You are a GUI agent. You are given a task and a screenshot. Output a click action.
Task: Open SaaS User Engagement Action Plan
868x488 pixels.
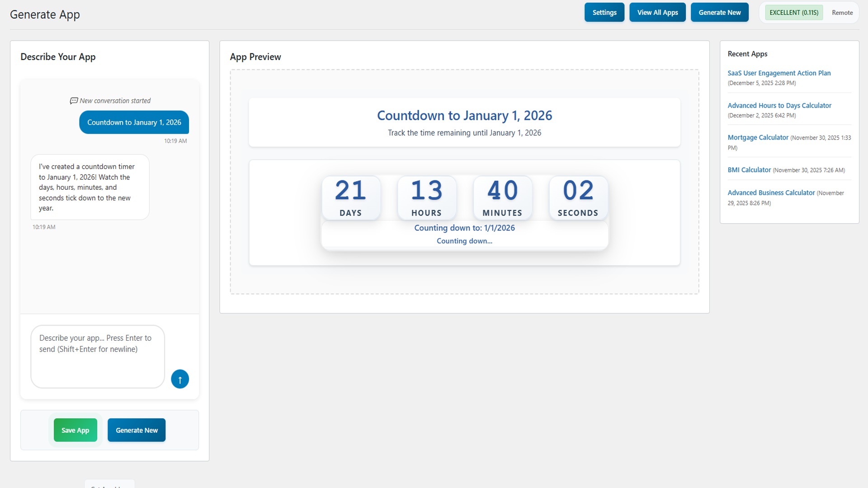pyautogui.click(x=779, y=73)
